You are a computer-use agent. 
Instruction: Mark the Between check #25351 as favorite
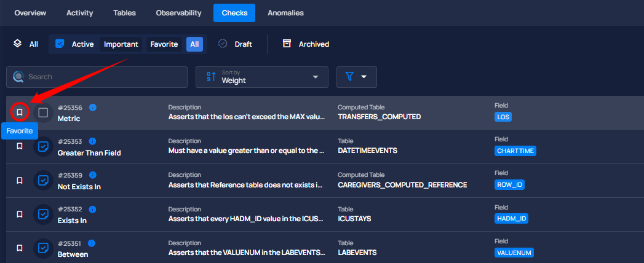tap(19, 248)
